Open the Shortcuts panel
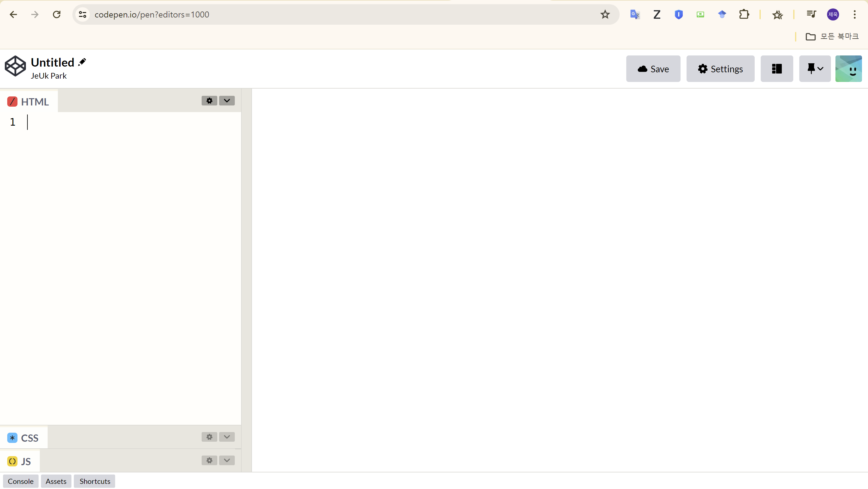This screenshot has width=868, height=489. coord(95,481)
